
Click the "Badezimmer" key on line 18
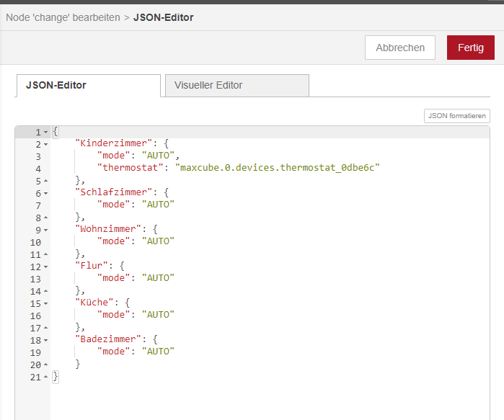(x=108, y=339)
